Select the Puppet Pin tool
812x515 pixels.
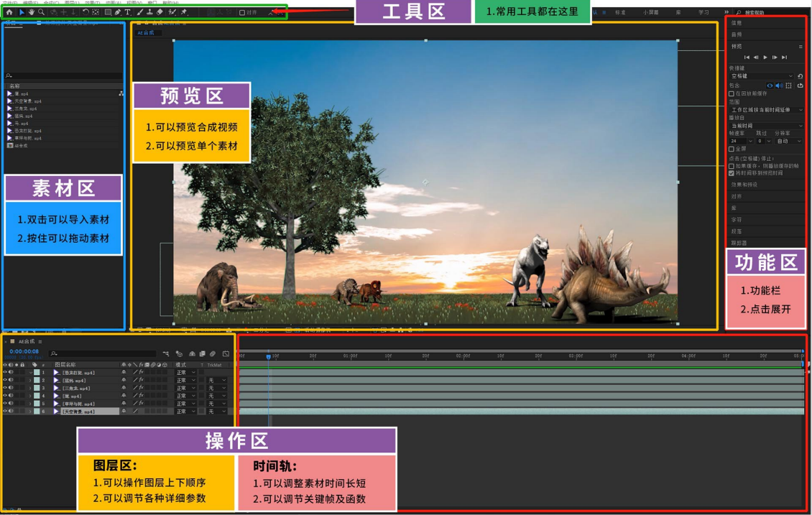184,12
